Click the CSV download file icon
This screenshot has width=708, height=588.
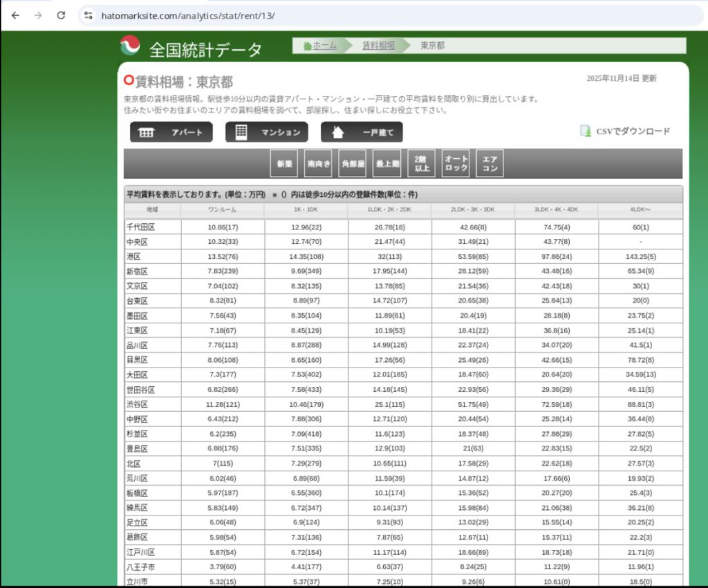(x=585, y=131)
